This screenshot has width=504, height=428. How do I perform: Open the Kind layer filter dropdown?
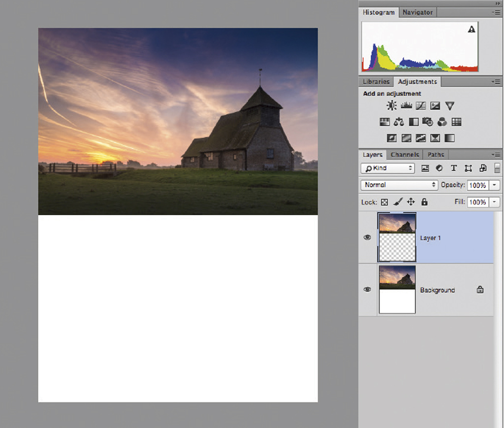tap(388, 168)
